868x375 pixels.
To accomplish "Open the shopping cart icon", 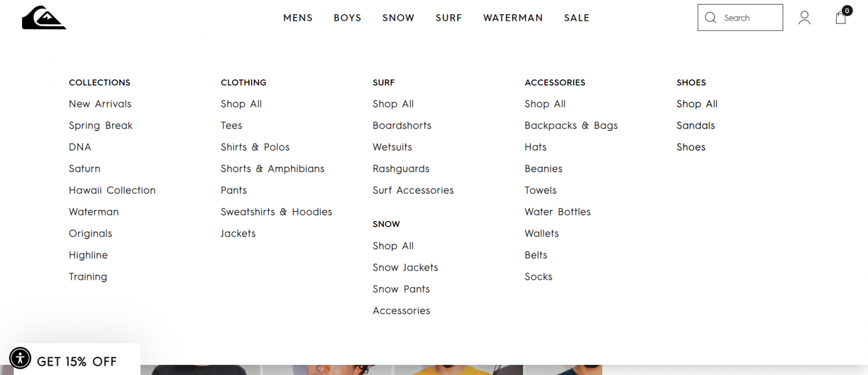I will pos(840,18).
